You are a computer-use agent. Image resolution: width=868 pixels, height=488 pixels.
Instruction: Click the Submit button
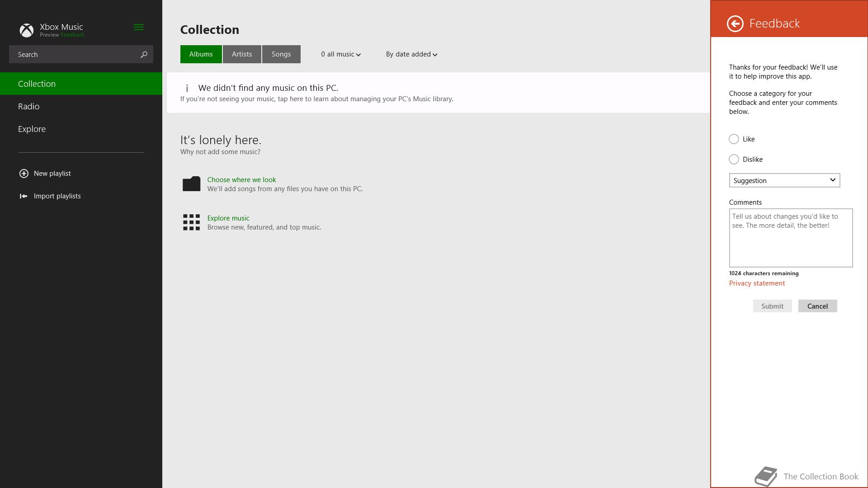pos(772,306)
